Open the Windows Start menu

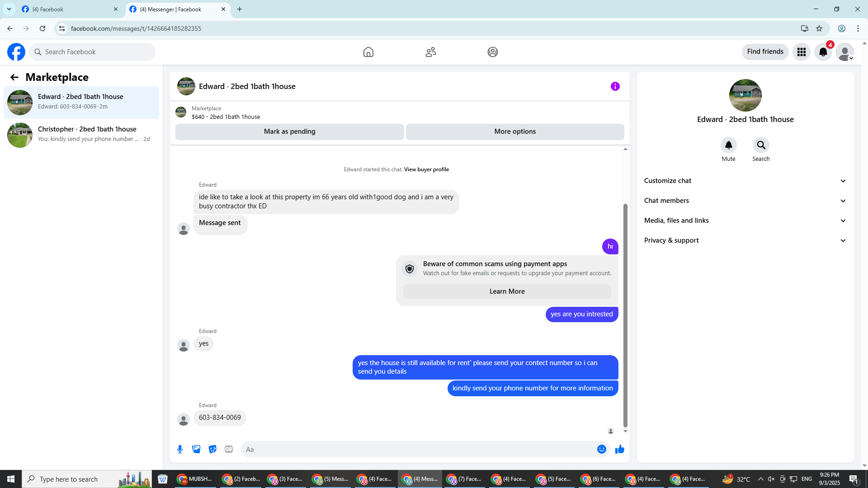click(x=11, y=479)
